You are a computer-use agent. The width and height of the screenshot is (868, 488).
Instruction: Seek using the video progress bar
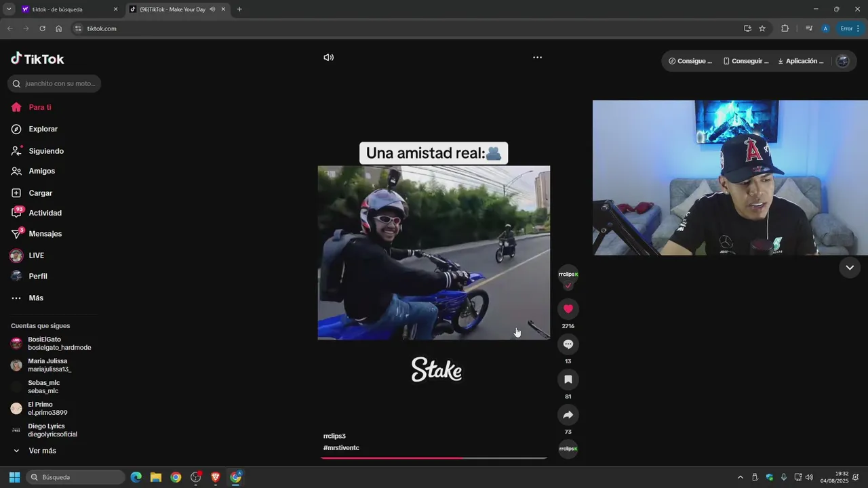click(434, 458)
